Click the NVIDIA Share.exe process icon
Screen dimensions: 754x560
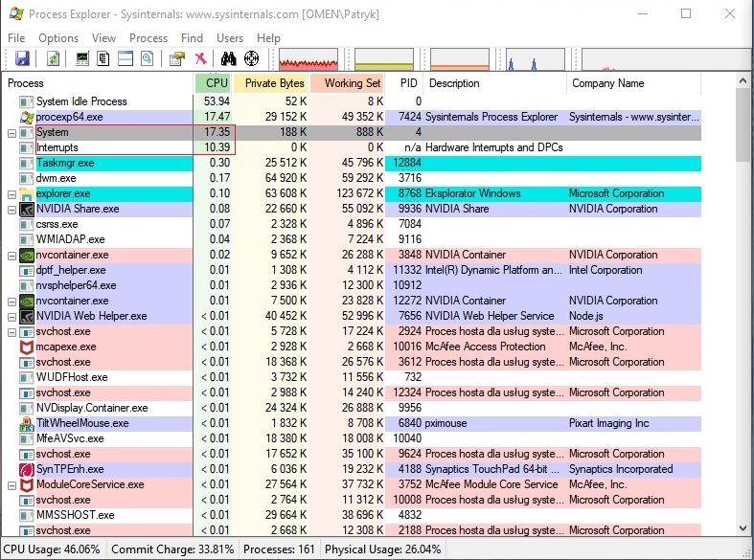point(27,209)
